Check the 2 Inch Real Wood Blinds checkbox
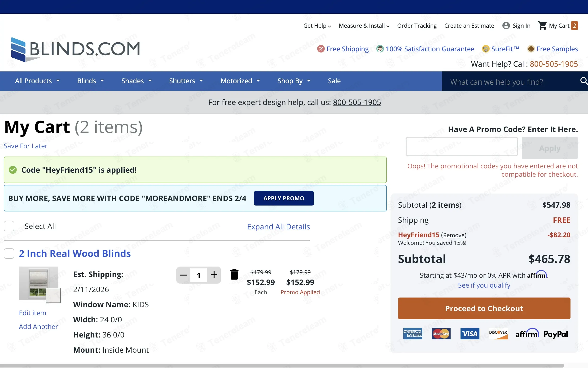 pyautogui.click(x=9, y=253)
